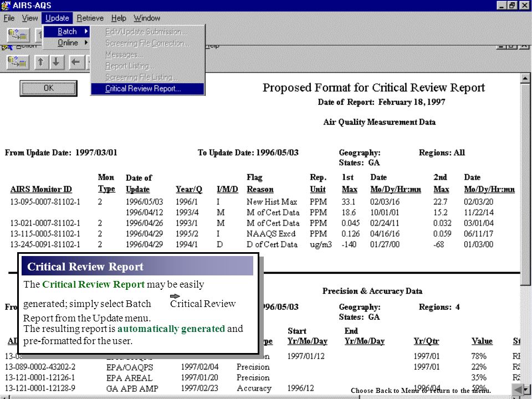Image resolution: width=532 pixels, height=399 pixels.
Task: Open the View menu
Action: (30, 18)
